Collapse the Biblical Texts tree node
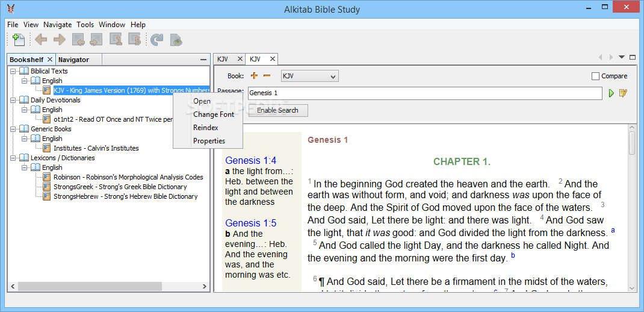Viewport: 644px width, 312px height. pyautogui.click(x=13, y=71)
